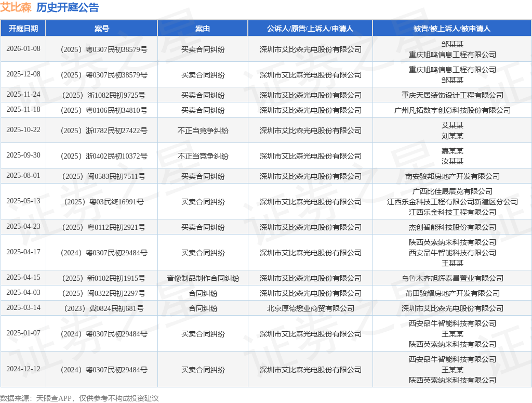
Task: Click defendant 广西比佳晟展览有限公司
Action: (453, 191)
